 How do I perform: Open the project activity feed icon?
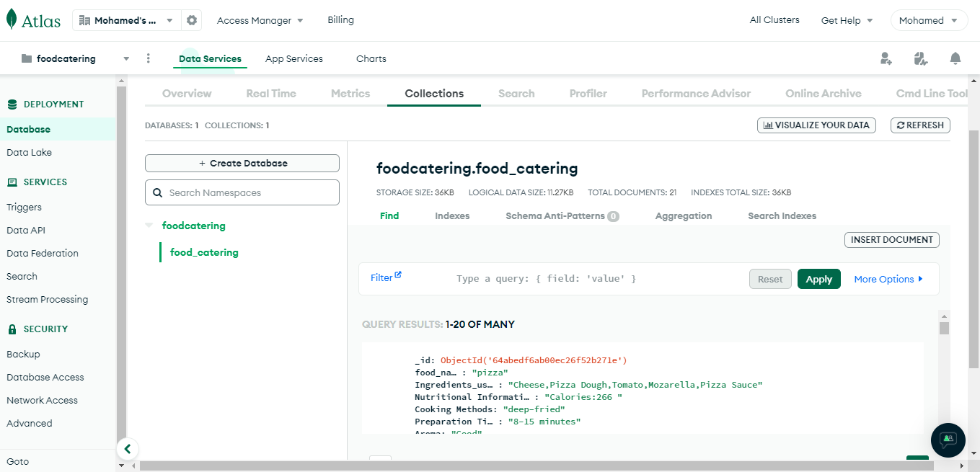click(920, 58)
